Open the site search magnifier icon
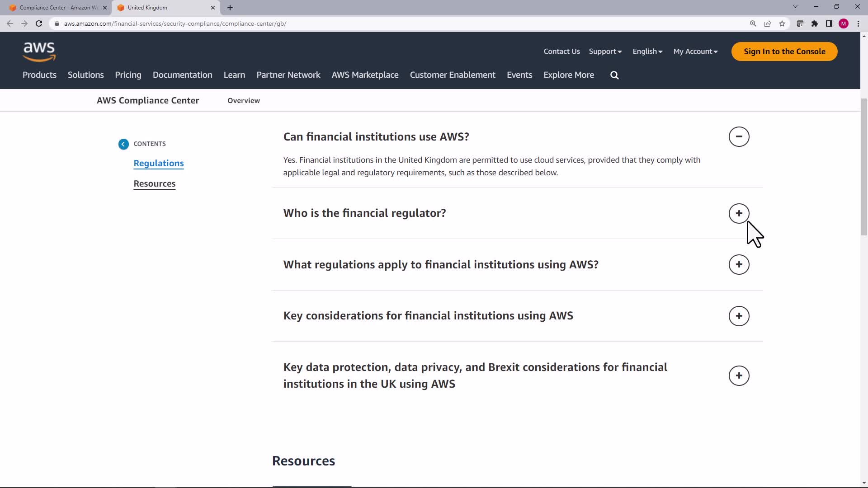Image resolution: width=868 pixels, height=488 pixels. click(614, 75)
